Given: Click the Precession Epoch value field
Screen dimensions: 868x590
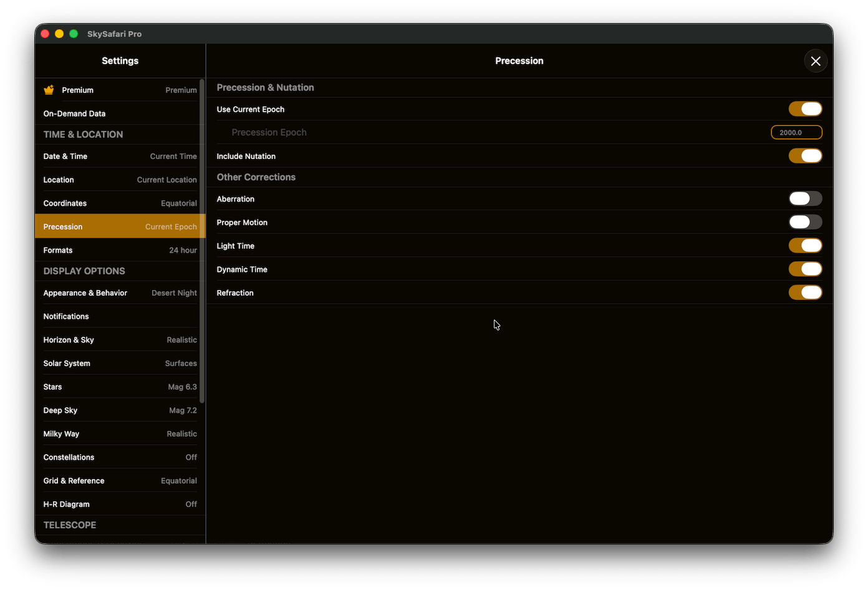Looking at the screenshot, I should click(x=796, y=132).
